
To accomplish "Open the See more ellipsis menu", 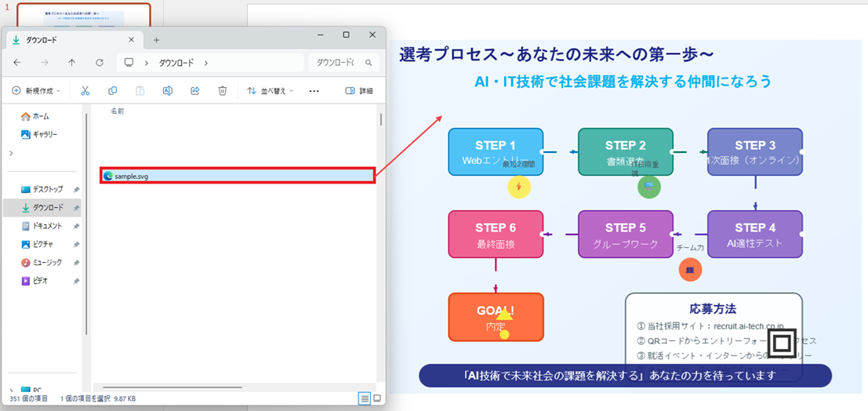I will [314, 91].
